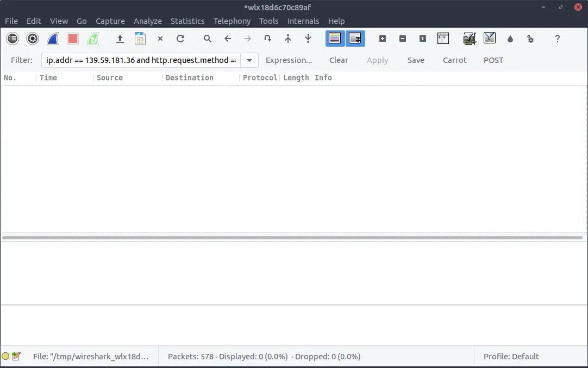Viewport: 588px width, 368px height.
Task: Click into the display filter input field
Action: tap(140, 60)
